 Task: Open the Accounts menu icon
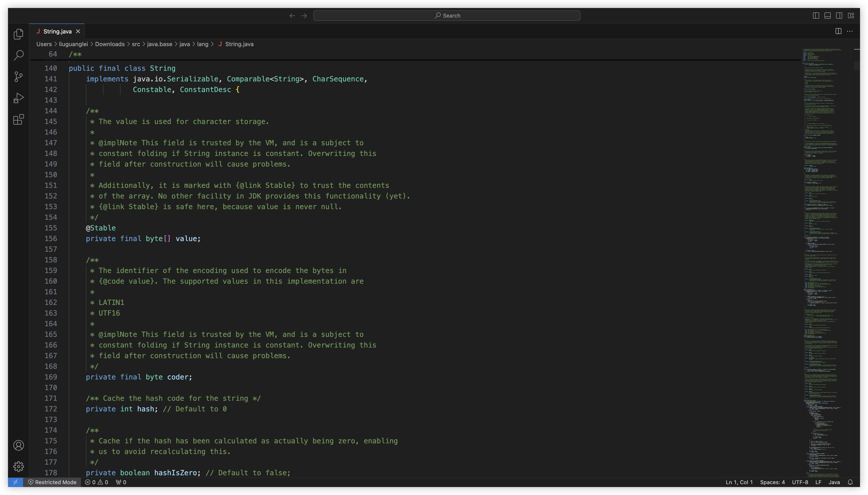point(19,445)
